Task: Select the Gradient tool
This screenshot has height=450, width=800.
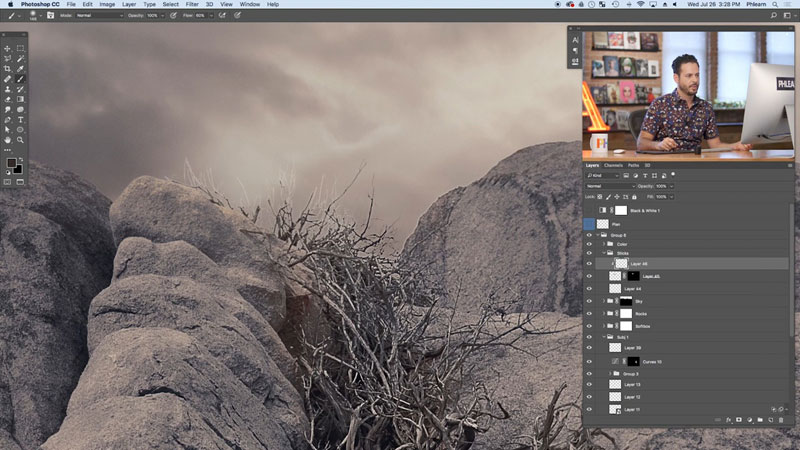Action: 20,99
